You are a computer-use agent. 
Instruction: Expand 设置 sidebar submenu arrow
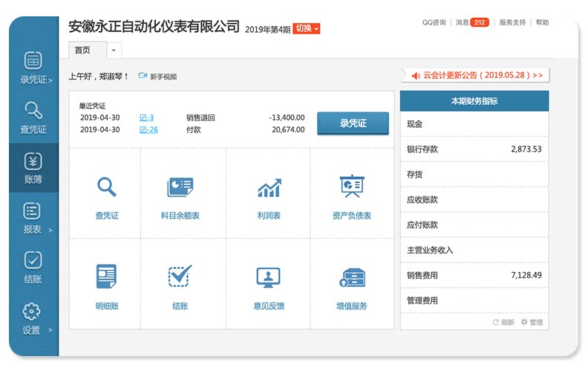50,330
